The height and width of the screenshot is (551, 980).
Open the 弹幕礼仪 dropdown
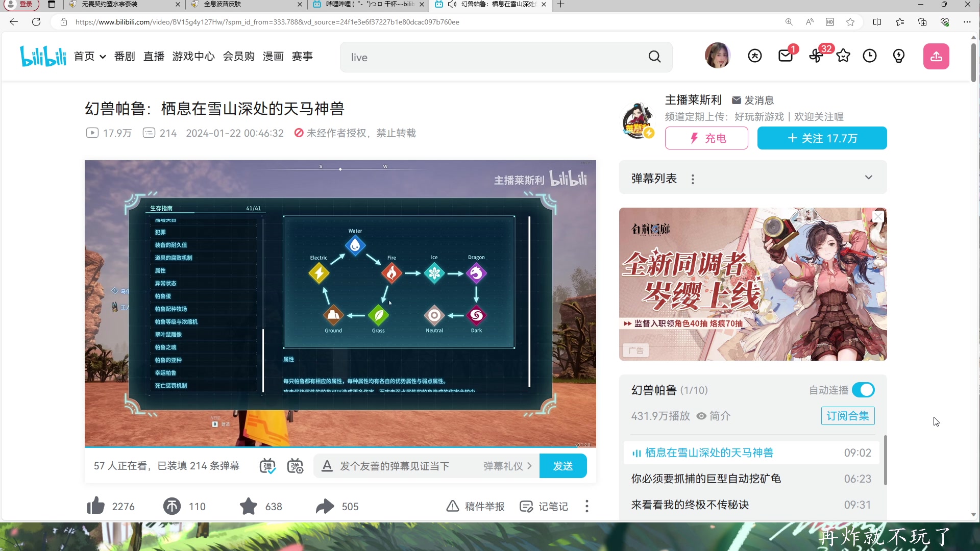(x=506, y=466)
